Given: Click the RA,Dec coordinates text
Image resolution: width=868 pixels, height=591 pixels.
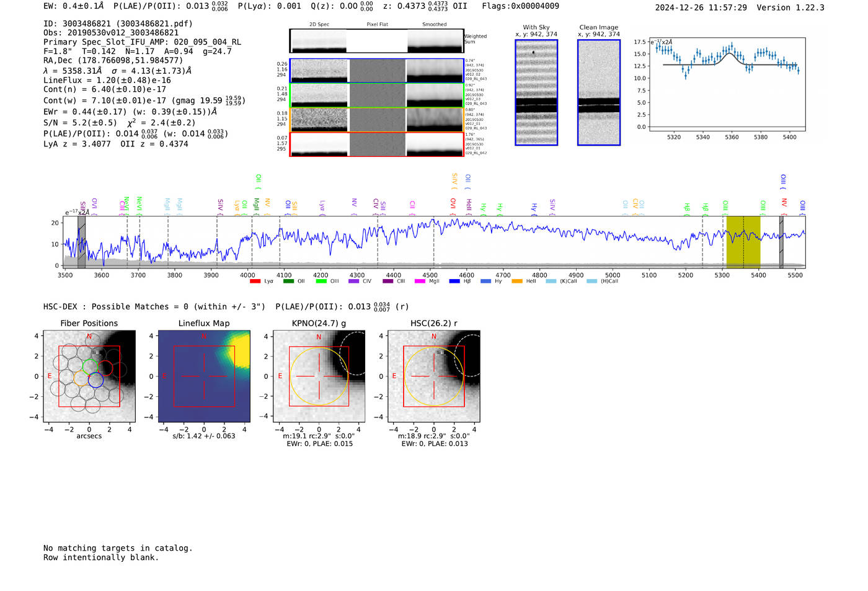Looking at the screenshot, I should point(113,60).
